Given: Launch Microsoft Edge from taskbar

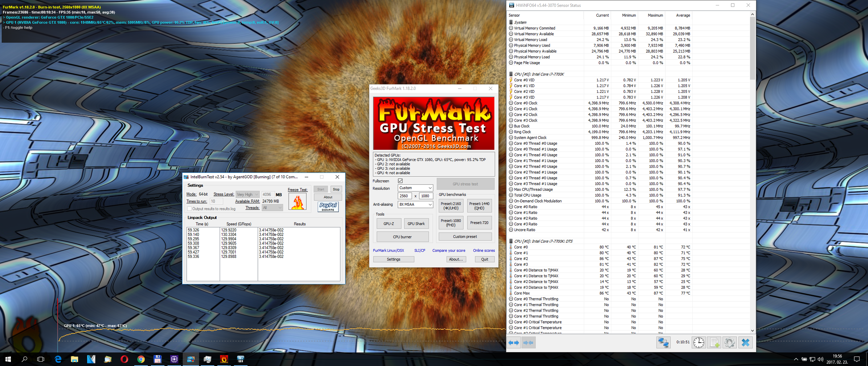Looking at the screenshot, I should (x=58, y=359).
